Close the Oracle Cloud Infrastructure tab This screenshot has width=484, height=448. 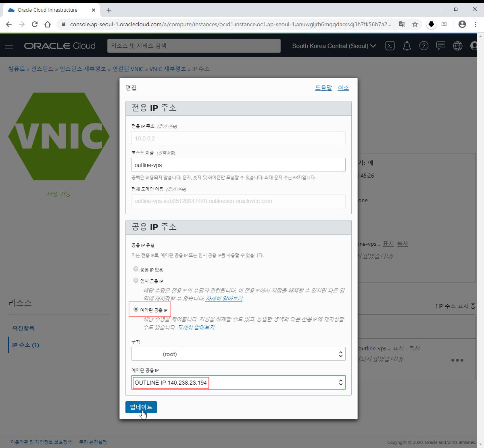coord(94,10)
